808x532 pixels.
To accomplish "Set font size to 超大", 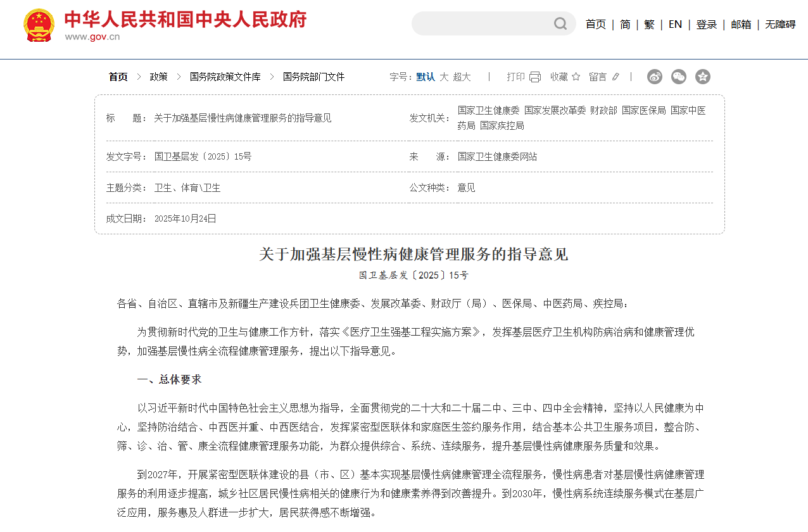I will [462, 77].
